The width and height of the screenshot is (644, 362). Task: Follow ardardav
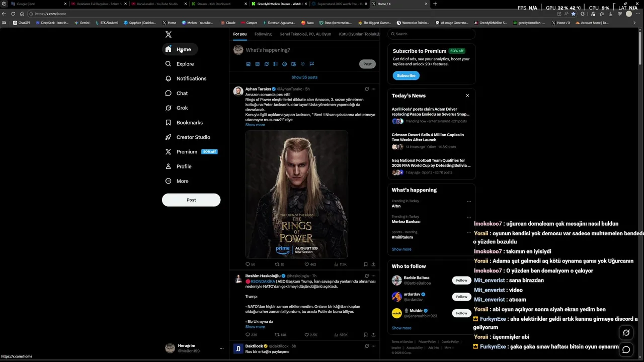tap(461, 297)
